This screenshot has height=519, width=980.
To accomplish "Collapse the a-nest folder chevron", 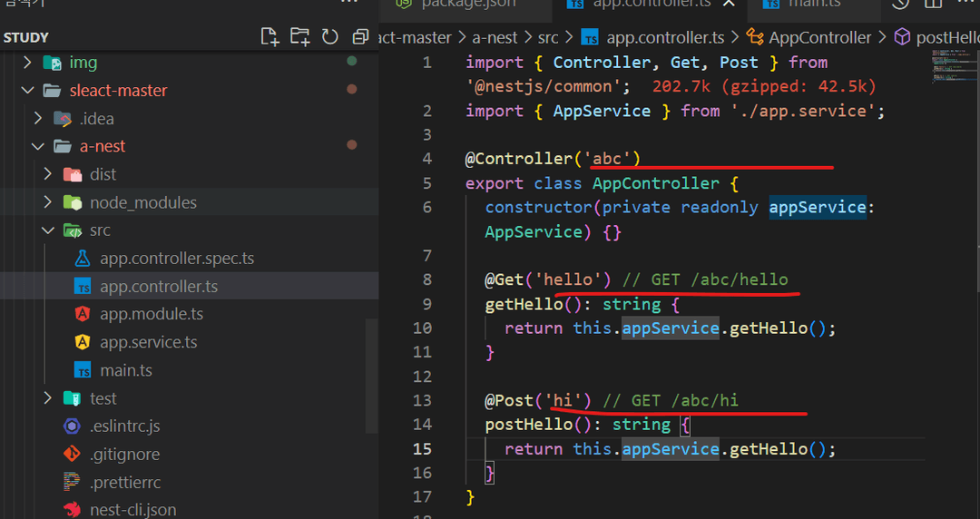I will tap(37, 146).
